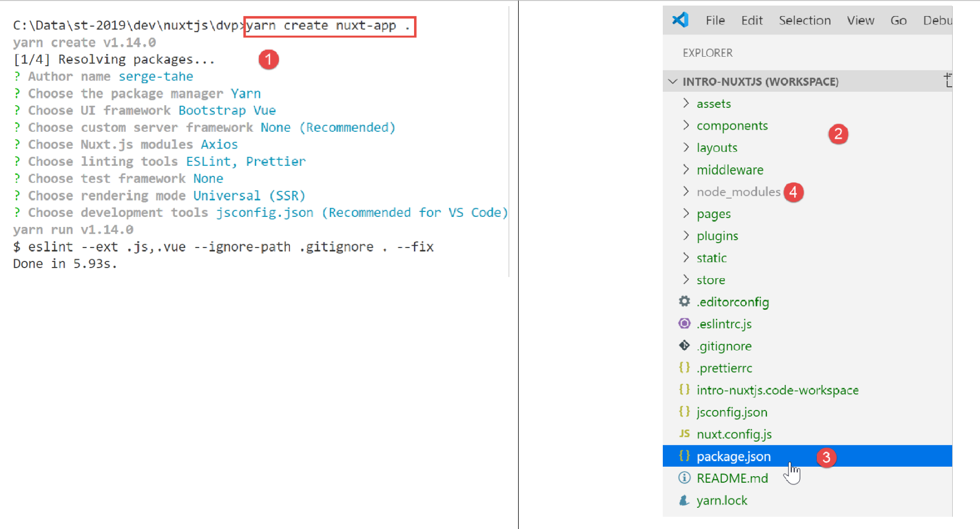This screenshot has height=529, width=980.
Task: Click the gear icon beside .editorconfig
Action: pos(684,301)
